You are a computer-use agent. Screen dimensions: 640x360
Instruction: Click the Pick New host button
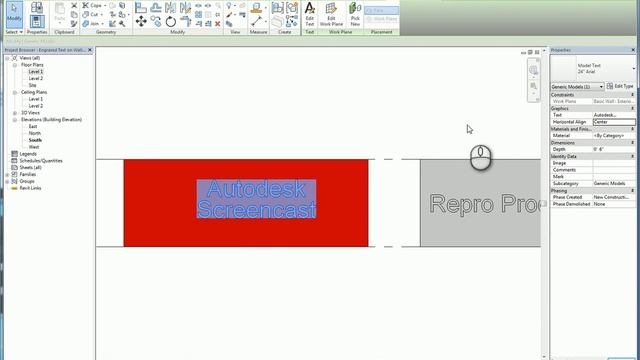coord(355,14)
